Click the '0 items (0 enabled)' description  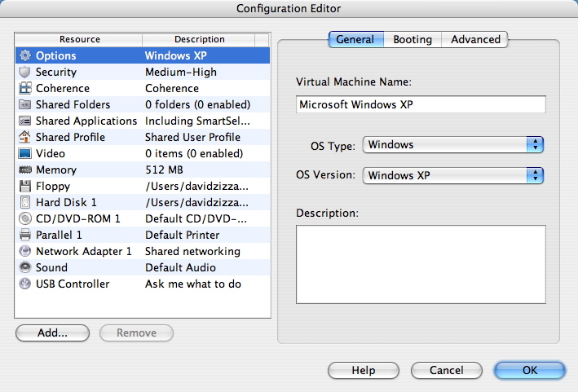click(x=194, y=153)
